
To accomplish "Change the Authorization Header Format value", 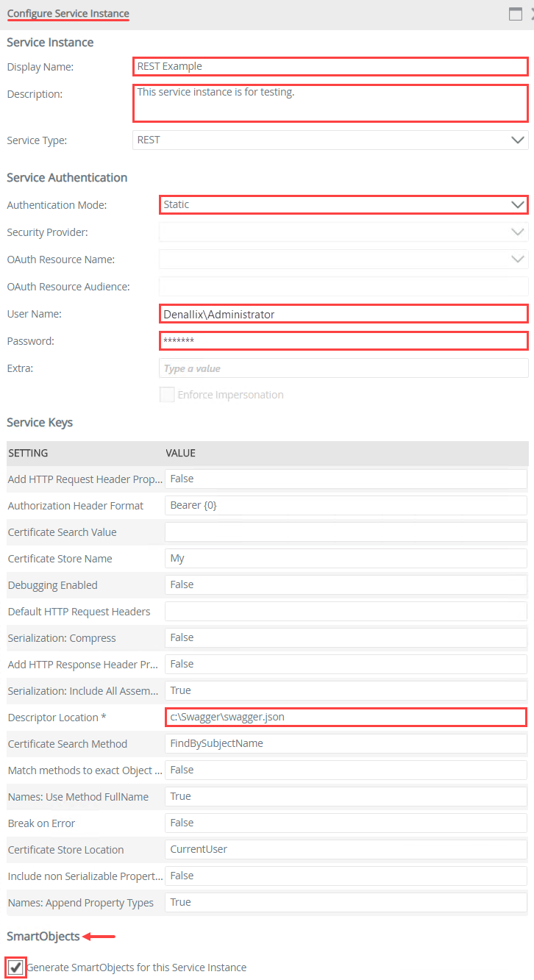I will coord(346,505).
